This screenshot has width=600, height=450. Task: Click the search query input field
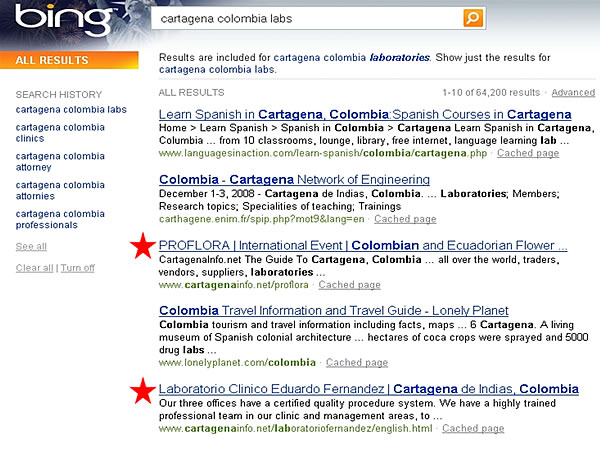click(310, 19)
